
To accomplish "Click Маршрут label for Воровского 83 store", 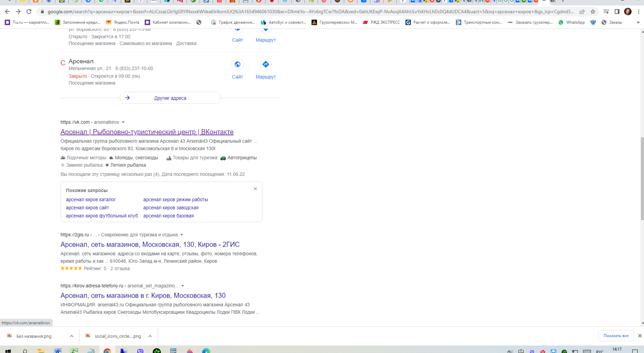I will pyautogui.click(x=266, y=40).
